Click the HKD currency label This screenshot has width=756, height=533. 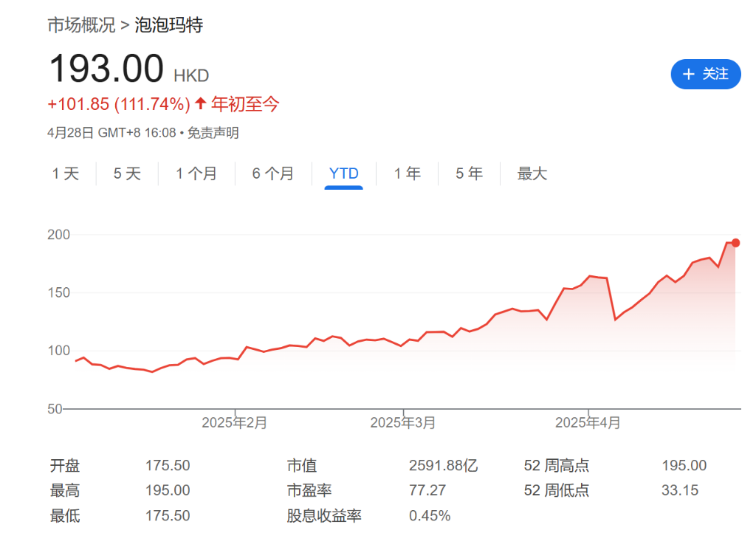[x=191, y=75]
